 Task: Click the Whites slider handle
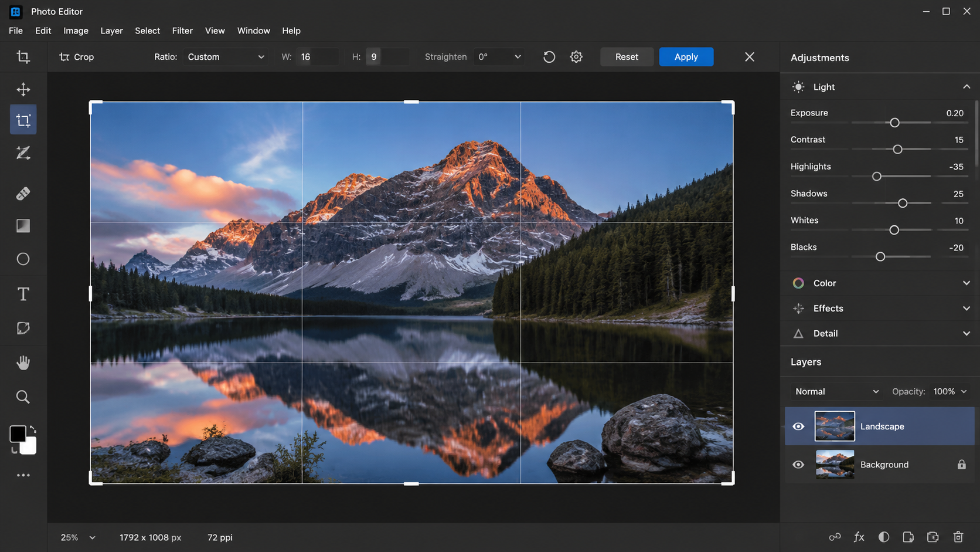pos(894,230)
